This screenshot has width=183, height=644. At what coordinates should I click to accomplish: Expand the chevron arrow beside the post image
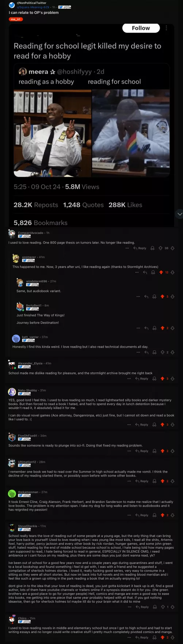pos(179,214)
